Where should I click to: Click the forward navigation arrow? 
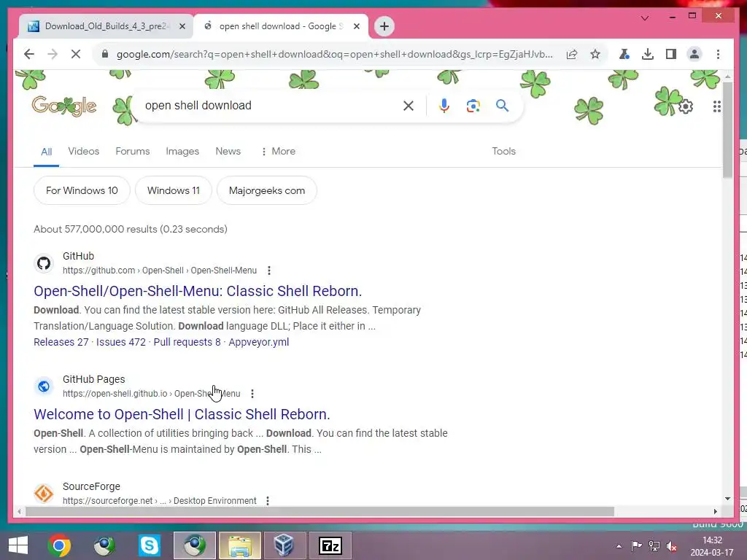53,54
